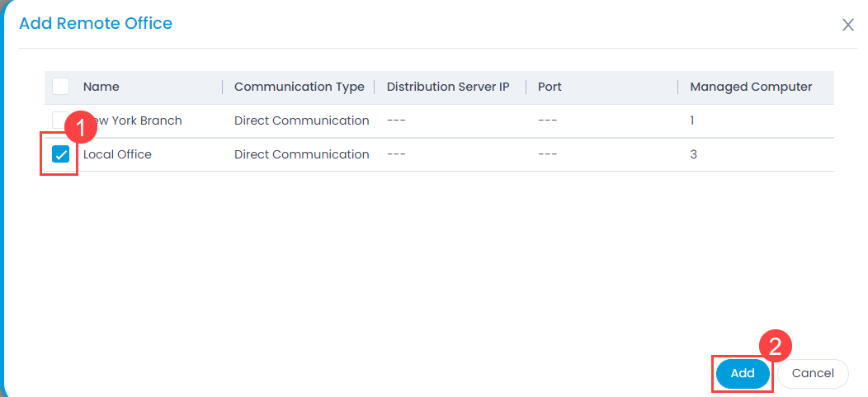Cancel adding the remote office
This screenshot has height=397, width=868.
click(x=813, y=373)
